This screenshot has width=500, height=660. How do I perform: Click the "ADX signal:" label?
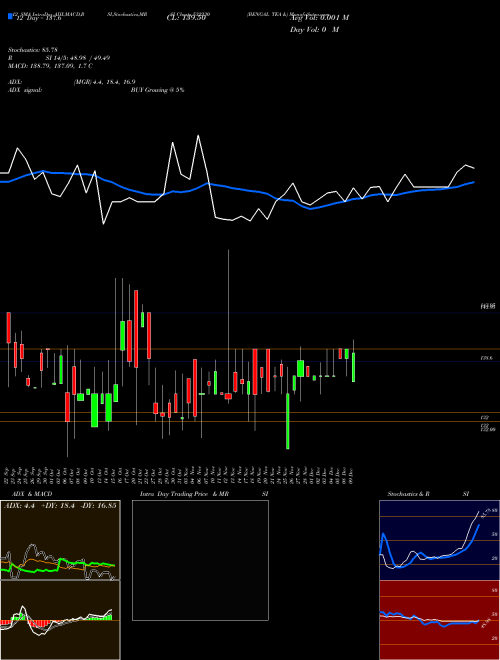pyautogui.click(x=25, y=90)
